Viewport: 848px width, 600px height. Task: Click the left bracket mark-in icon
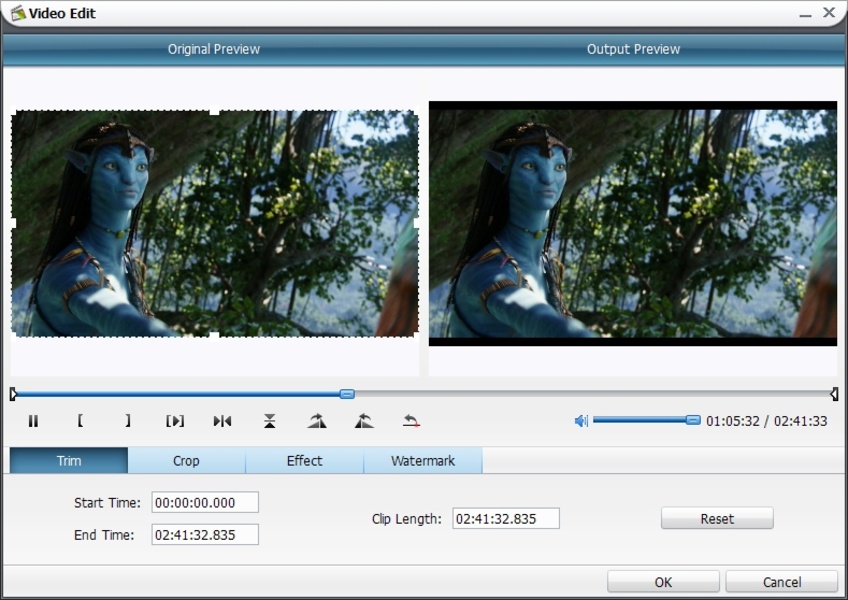coord(80,421)
